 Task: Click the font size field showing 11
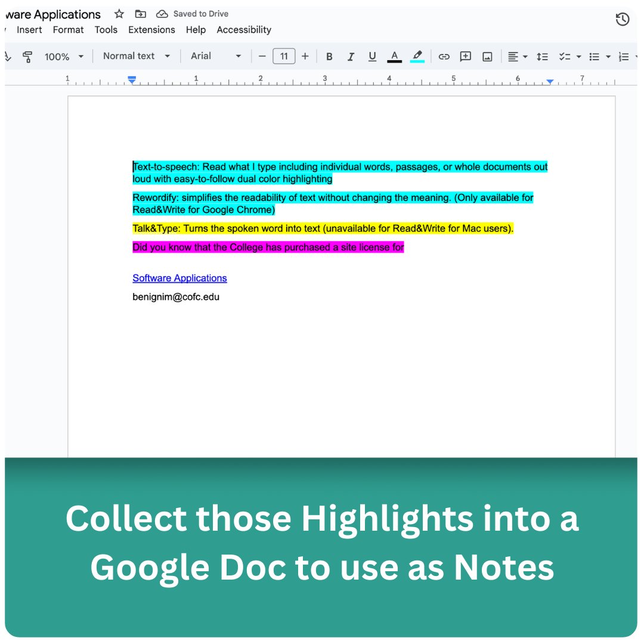pos(284,56)
